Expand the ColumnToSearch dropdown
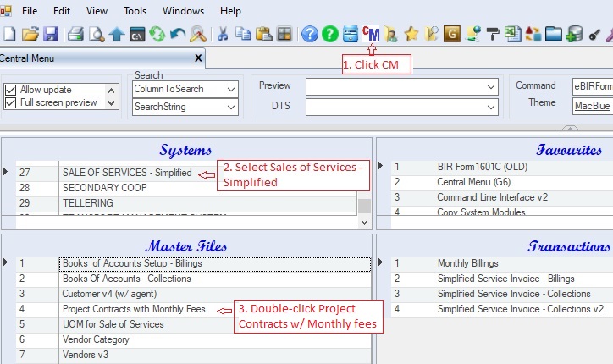The height and width of the screenshot is (364, 613). pos(231,89)
